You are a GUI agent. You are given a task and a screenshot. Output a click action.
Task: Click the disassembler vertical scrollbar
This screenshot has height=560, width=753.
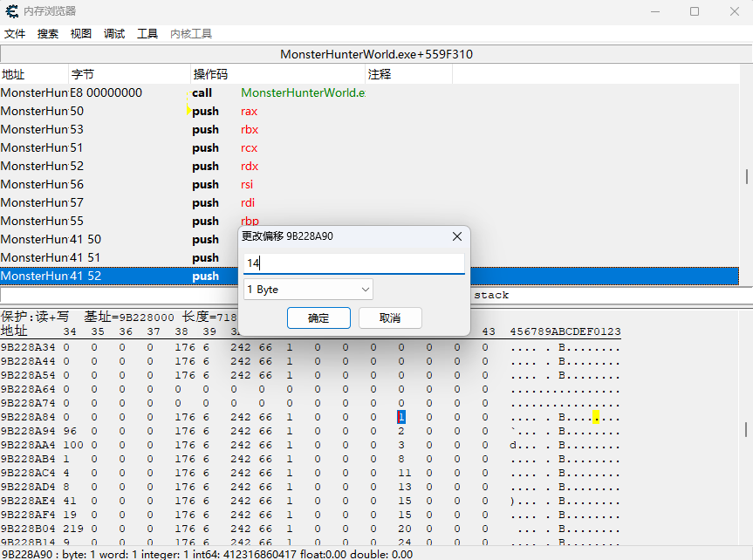click(747, 176)
